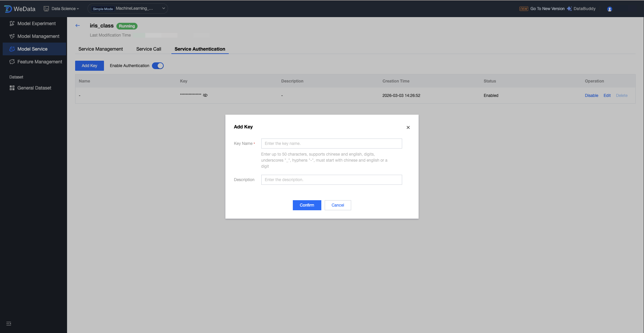The image size is (644, 333).
Task: Click the creation time 2026-03-03 14:26:52
Action: 401,96
